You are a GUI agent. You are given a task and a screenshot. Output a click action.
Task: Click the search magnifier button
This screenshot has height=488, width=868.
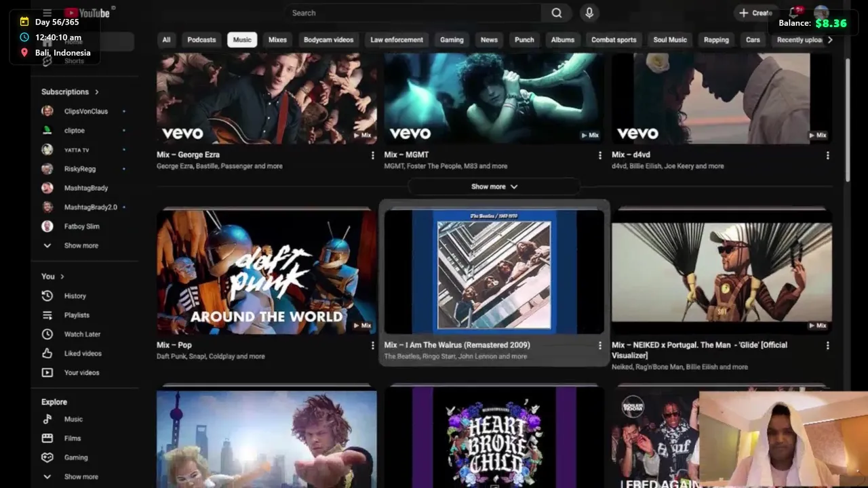point(556,13)
